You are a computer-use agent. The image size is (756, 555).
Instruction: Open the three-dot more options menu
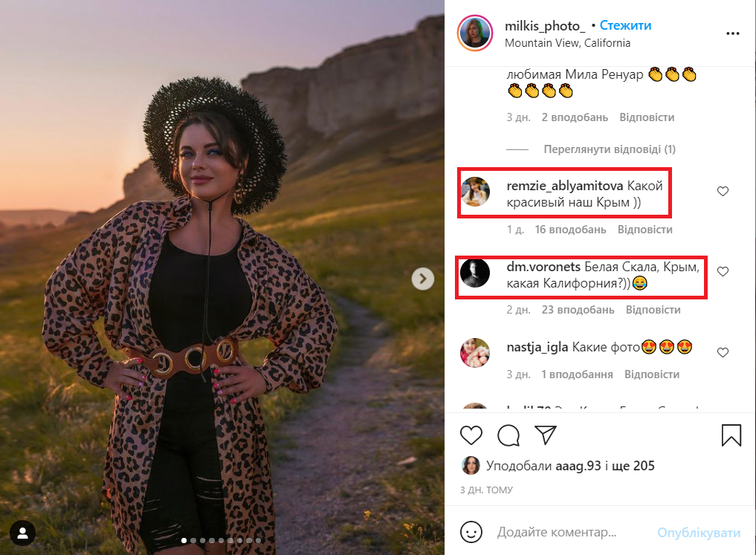(x=732, y=33)
